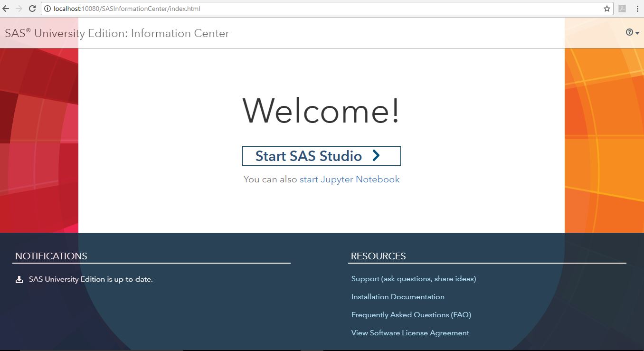This screenshot has width=644, height=351.
Task: Click the 'You can also' text
Action: tap(270, 179)
